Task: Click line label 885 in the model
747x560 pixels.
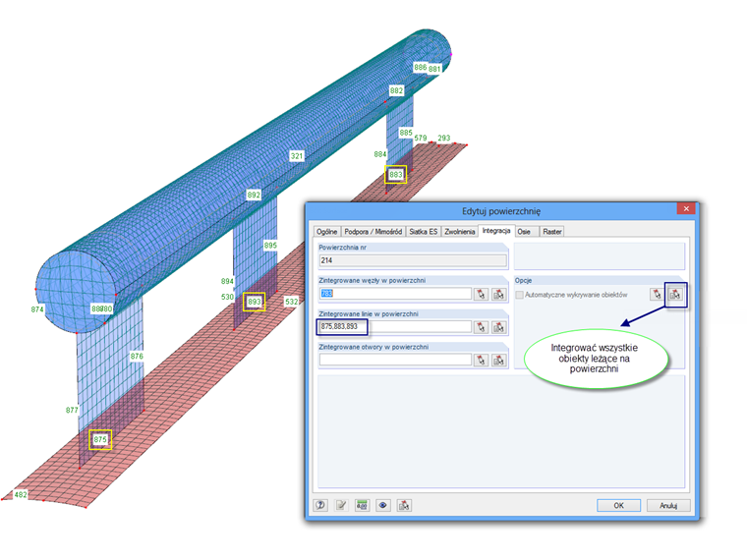Action: coord(406,133)
